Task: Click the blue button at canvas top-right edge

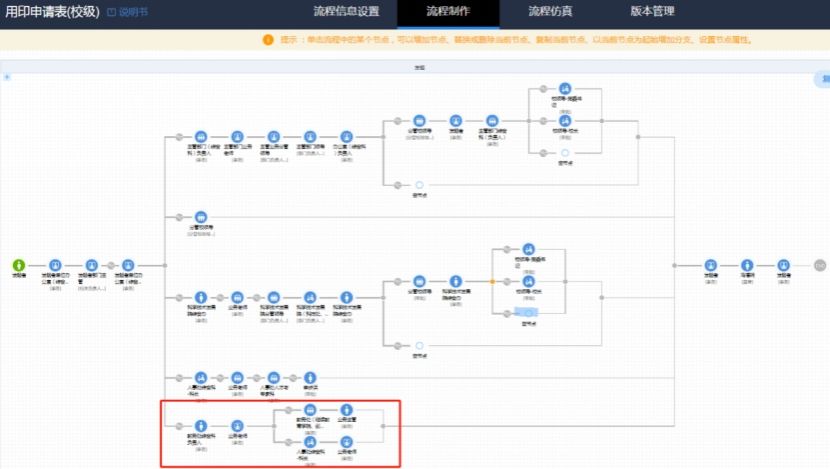Action: [823, 78]
